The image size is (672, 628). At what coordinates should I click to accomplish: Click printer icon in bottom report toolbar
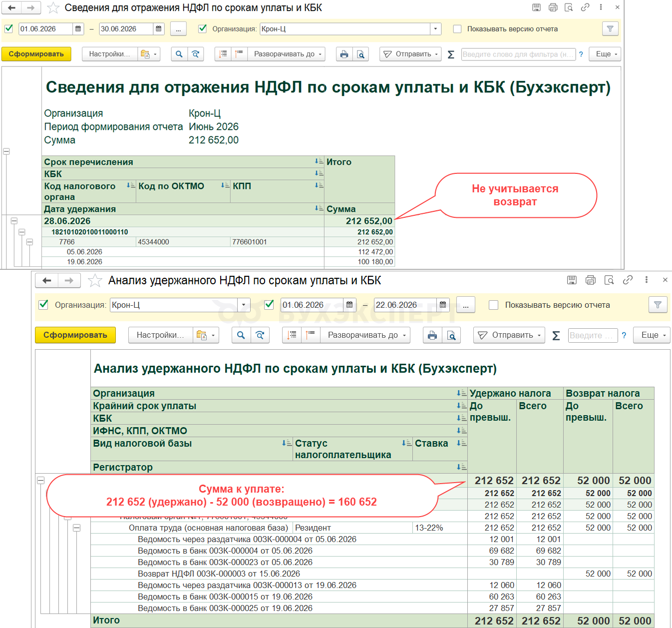tap(432, 335)
